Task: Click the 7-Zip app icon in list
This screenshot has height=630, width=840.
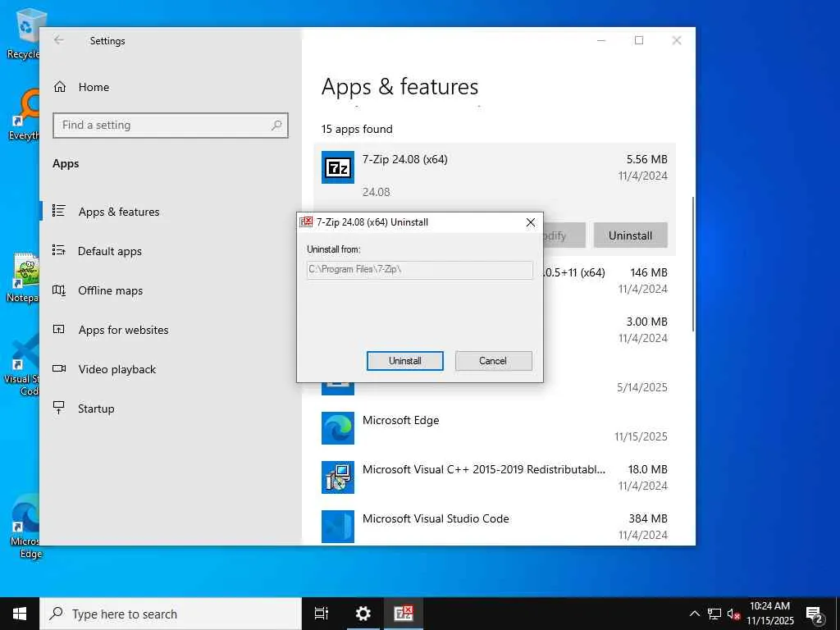Action: 337,167
